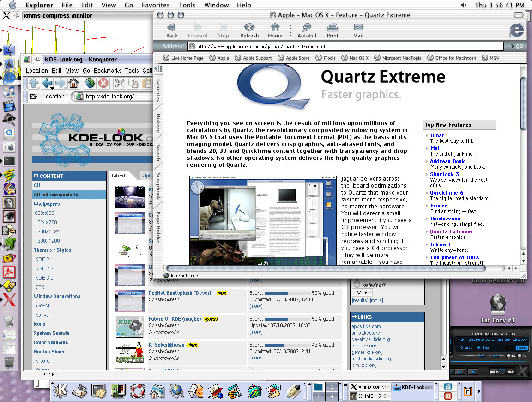The image size is (532, 402).
Task: Click the Explorer horizontal scrollbar thumb
Action: click(326, 268)
